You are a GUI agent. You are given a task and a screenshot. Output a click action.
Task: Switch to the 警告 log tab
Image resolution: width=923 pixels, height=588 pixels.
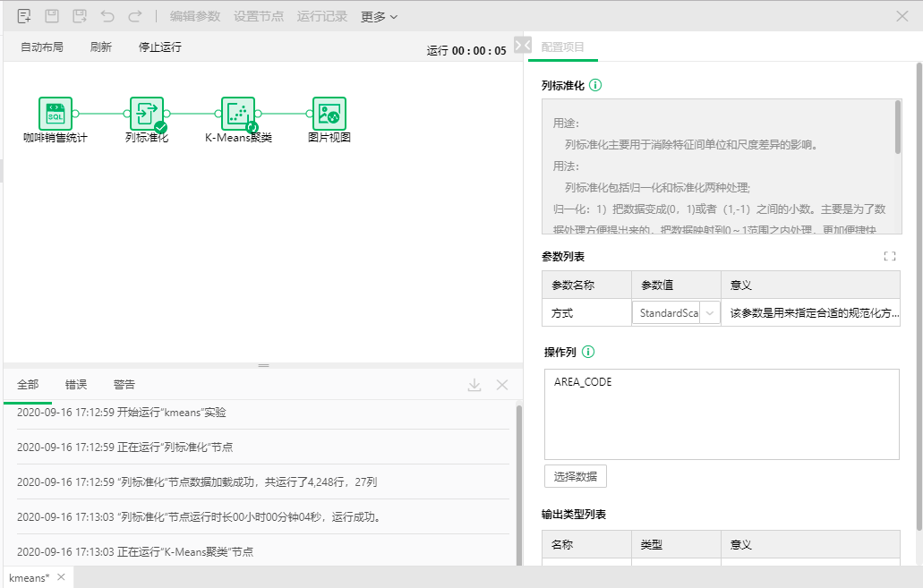point(124,385)
